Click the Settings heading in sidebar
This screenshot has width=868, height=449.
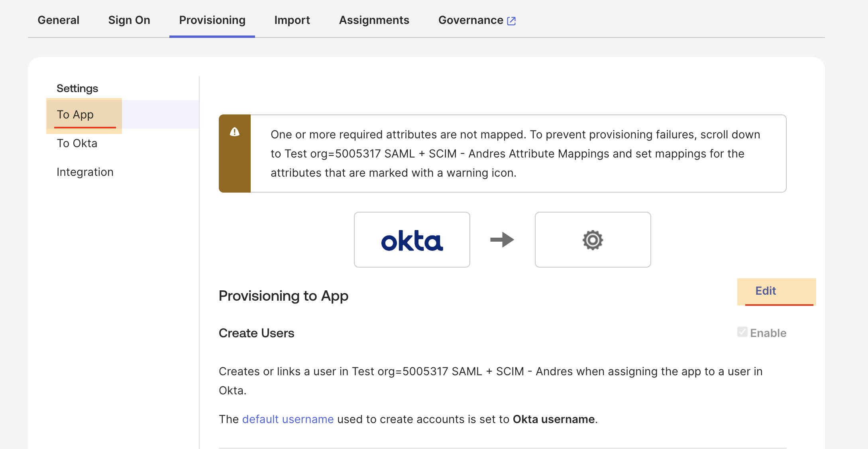pyautogui.click(x=77, y=88)
